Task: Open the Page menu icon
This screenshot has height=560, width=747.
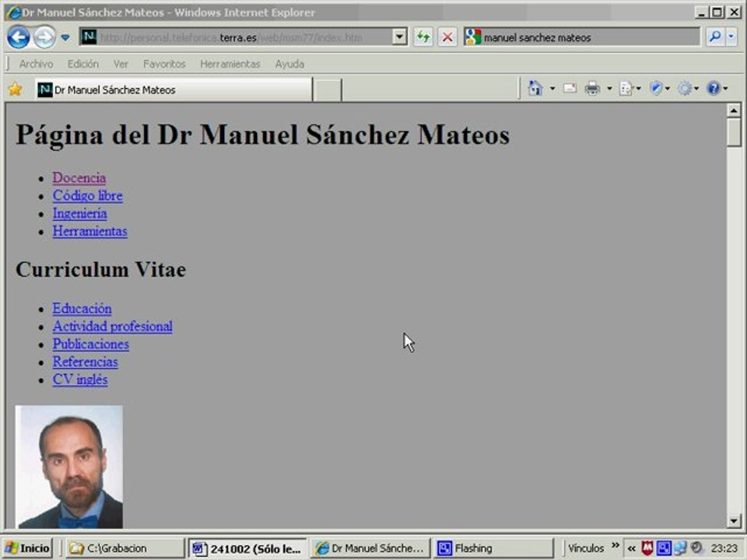Action: [630, 89]
